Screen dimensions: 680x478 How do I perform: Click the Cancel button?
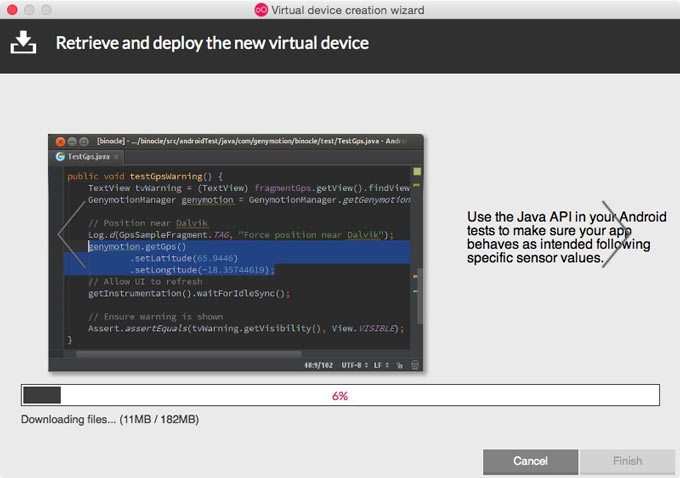click(530, 461)
